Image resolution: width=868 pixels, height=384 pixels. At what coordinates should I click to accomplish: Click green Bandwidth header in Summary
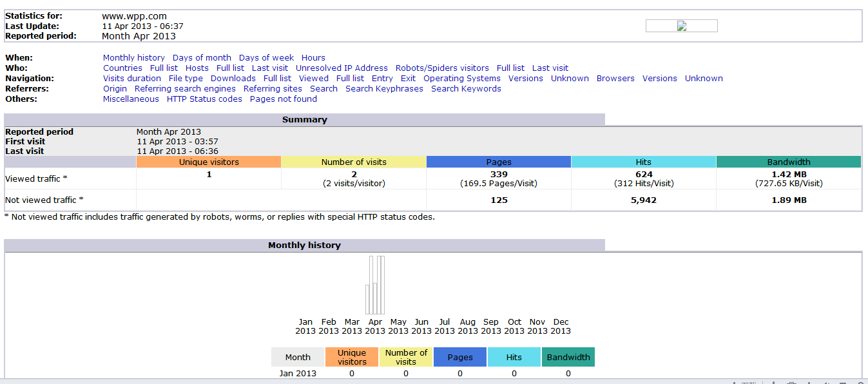(x=789, y=162)
